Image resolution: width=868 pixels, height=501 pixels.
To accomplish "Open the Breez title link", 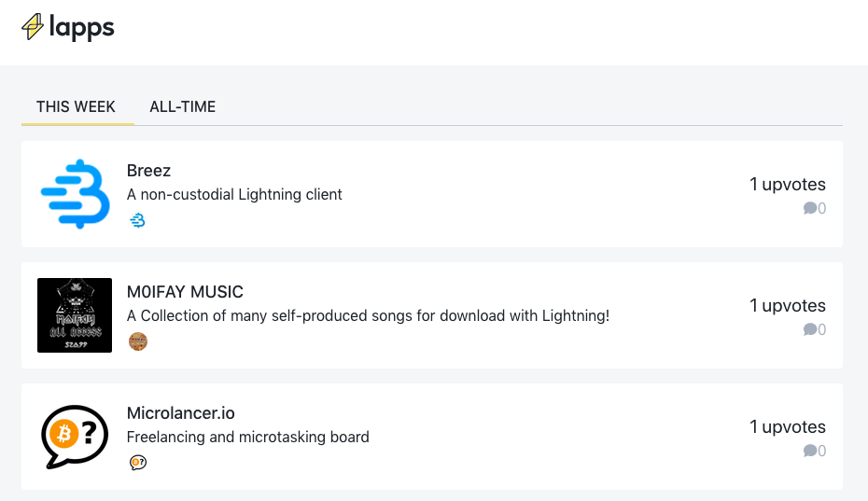I will [149, 171].
